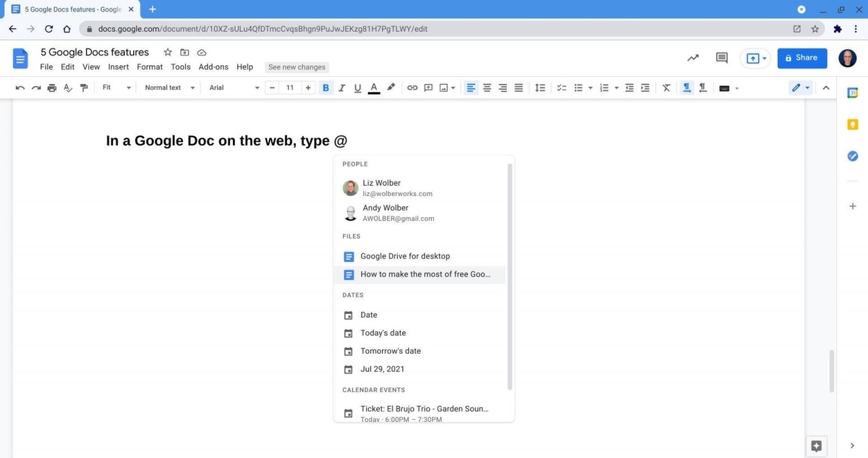Add a comment using the comment icon
This screenshot has height=458, width=868.
tap(428, 88)
